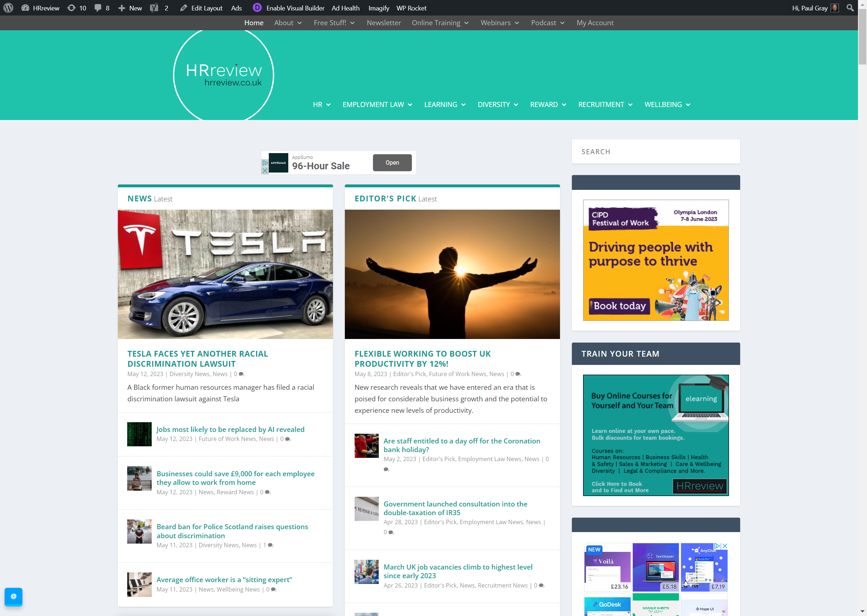This screenshot has height=616, width=867.
Task: Click Enable Visual Builder in admin bar
Action: coord(295,8)
